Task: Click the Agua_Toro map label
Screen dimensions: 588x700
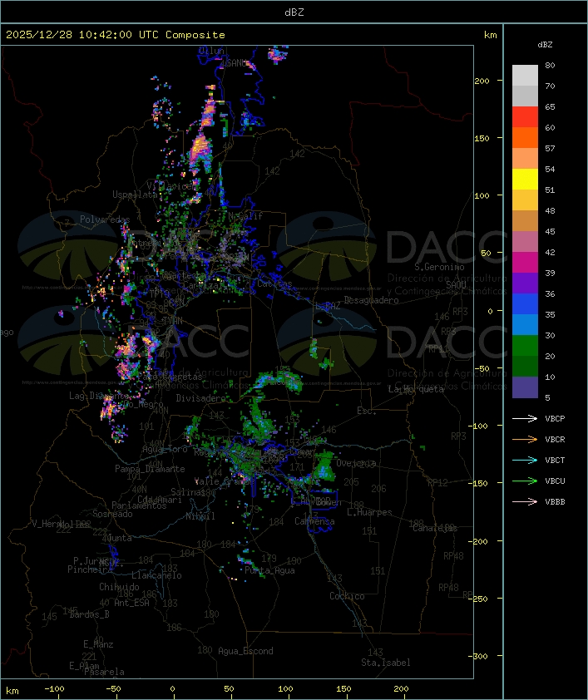Action: 165,449
